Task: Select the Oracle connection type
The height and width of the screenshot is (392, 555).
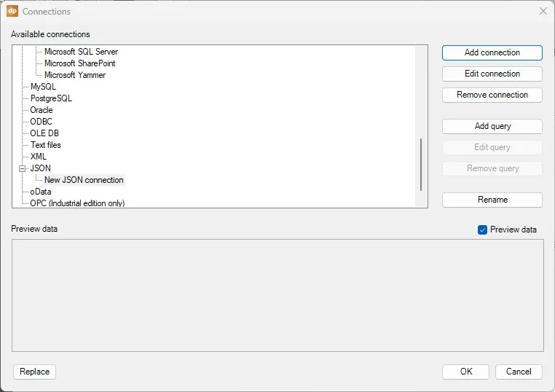Action: pos(41,110)
